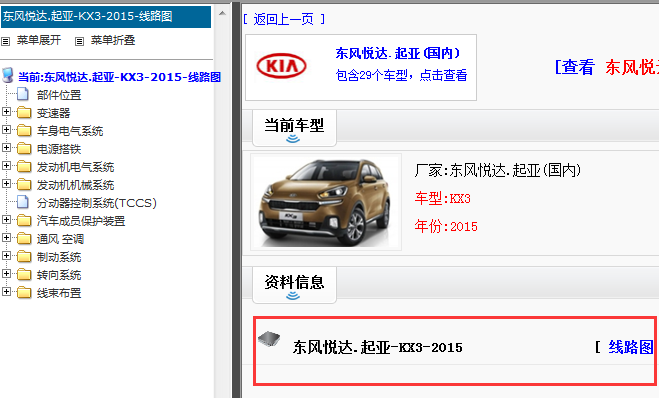Click 菜单展开 to expand the menu

(x=39, y=40)
